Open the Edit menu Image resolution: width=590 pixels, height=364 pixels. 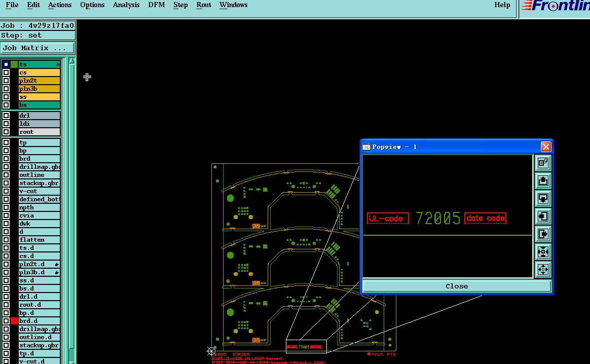33,5
